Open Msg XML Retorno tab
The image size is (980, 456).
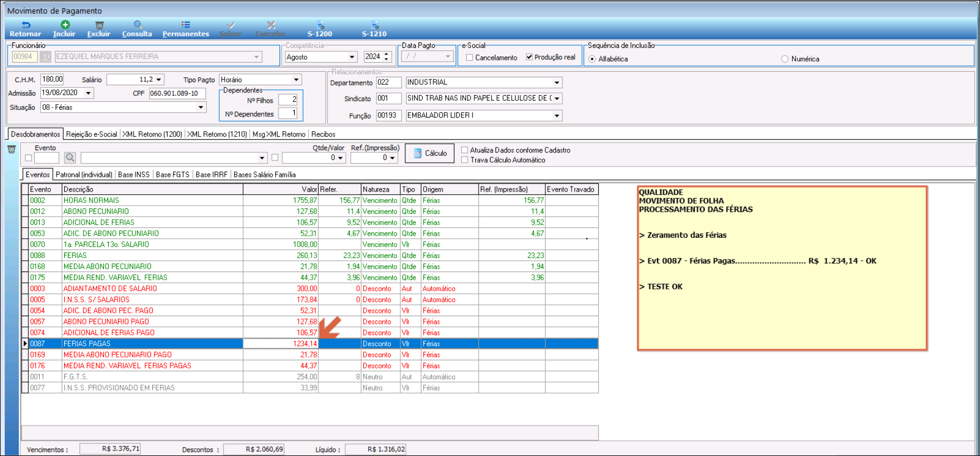279,134
